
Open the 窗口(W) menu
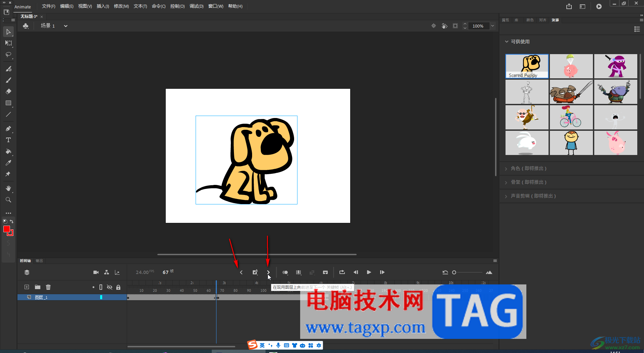(216, 6)
